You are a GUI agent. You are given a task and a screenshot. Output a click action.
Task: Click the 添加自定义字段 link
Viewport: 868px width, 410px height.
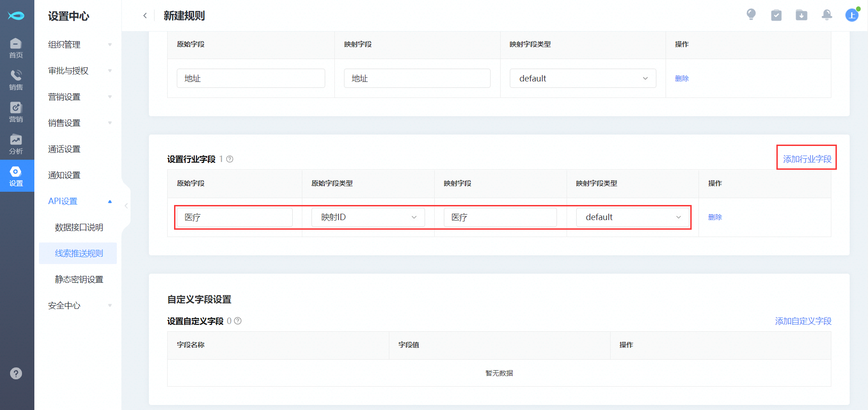802,321
